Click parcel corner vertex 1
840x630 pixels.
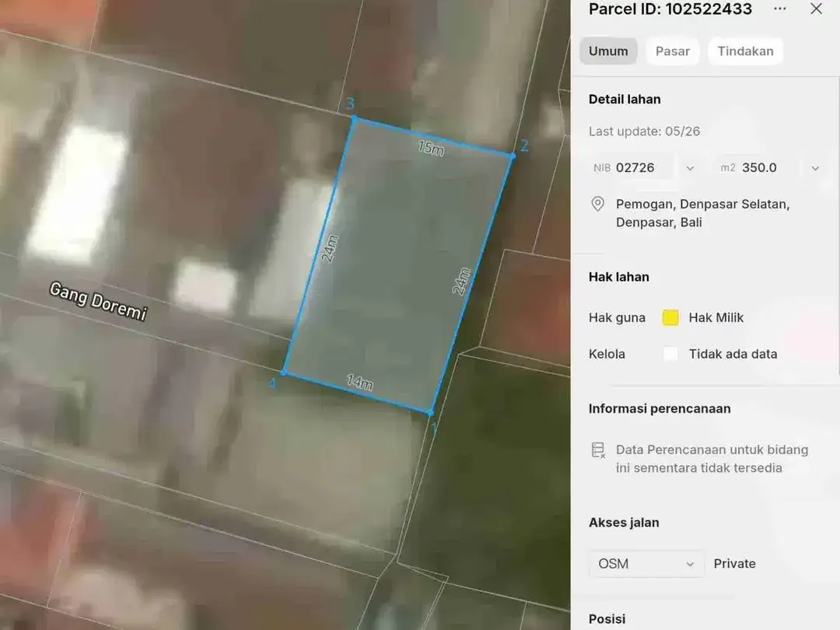coord(430,412)
